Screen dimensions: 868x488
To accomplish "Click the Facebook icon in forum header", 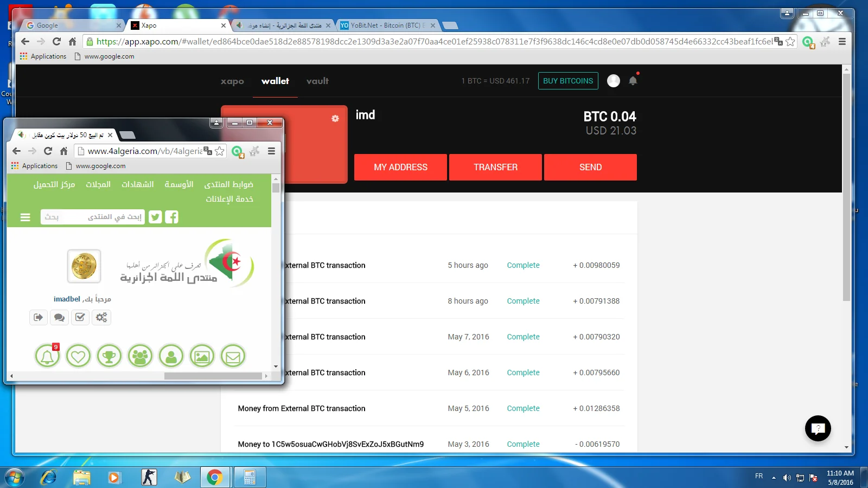I will click(171, 217).
